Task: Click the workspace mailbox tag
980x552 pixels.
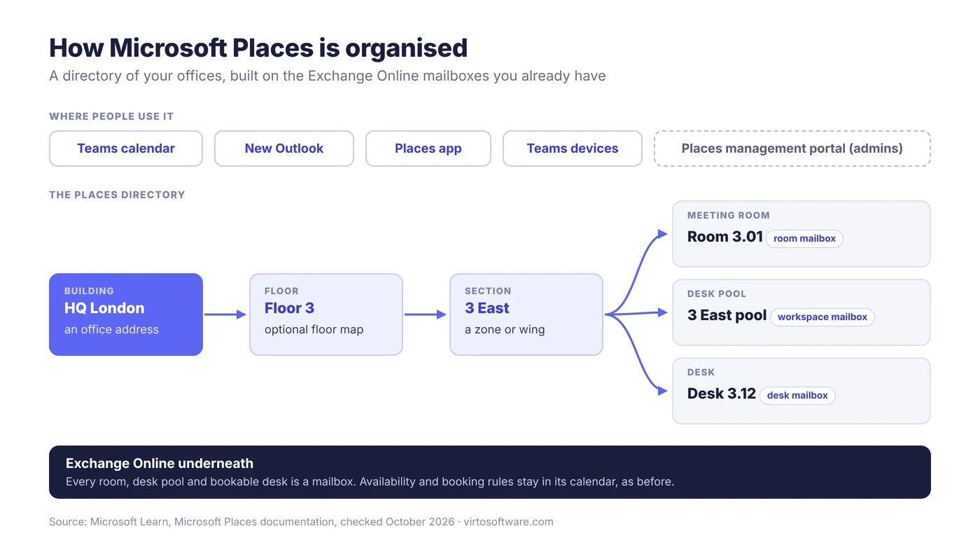Action: [822, 317]
